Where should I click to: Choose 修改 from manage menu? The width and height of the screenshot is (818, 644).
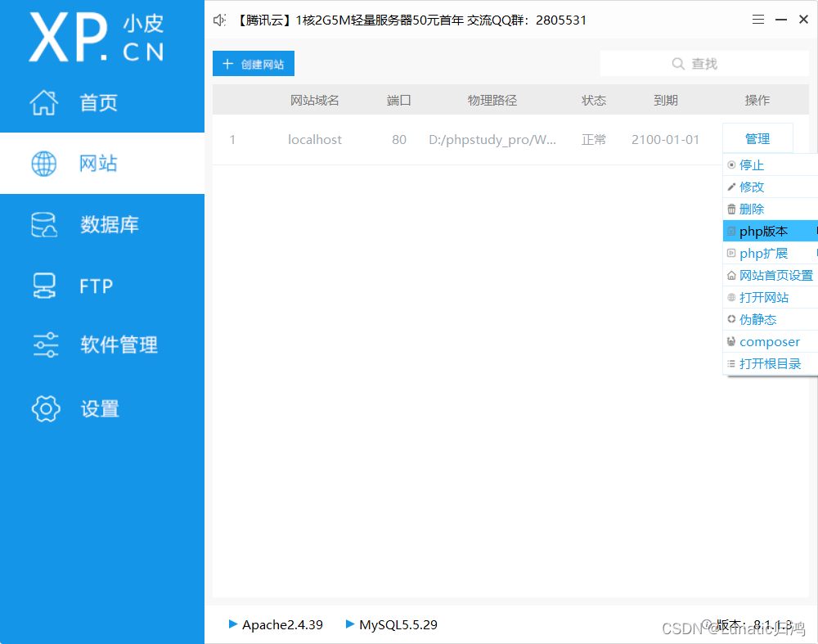(770, 187)
